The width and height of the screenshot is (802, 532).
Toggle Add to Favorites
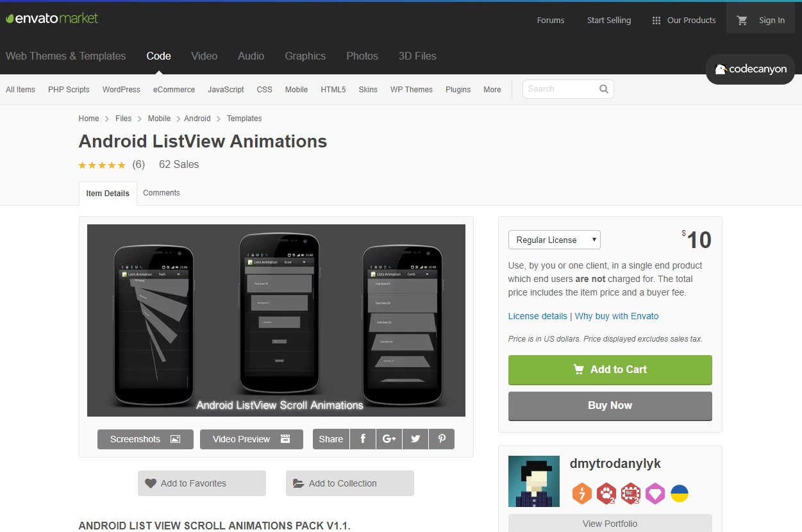tap(201, 483)
